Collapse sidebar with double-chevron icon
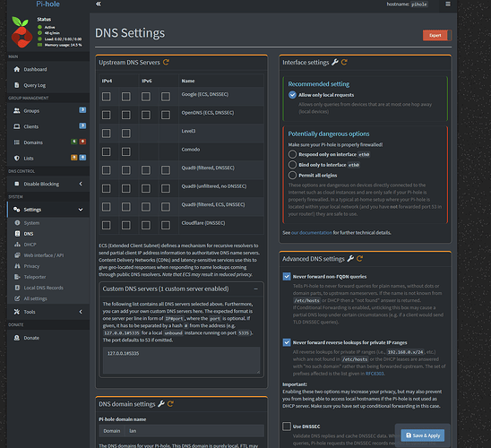Viewport: 491px width, 448px height. tap(99, 4)
